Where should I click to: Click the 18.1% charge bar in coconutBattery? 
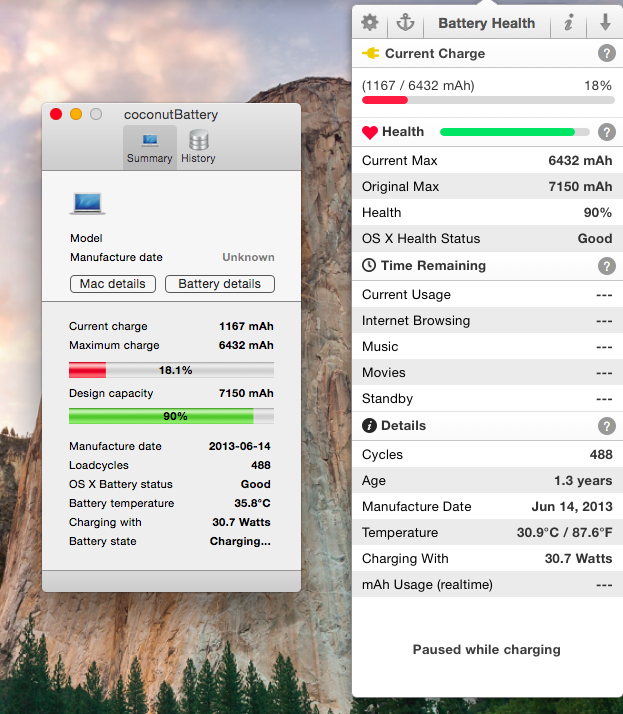[171, 370]
